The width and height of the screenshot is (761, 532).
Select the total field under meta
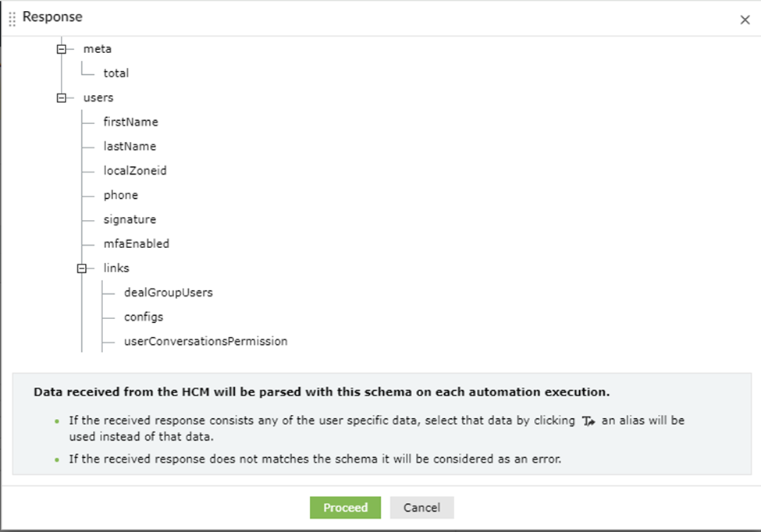(x=116, y=73)
